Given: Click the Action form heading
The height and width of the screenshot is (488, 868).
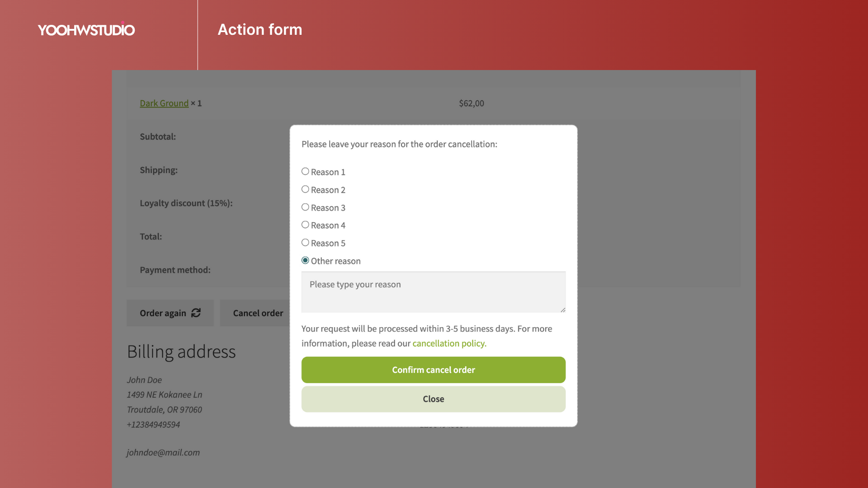Looking at the screenshot, I should [x=260, y=30].
